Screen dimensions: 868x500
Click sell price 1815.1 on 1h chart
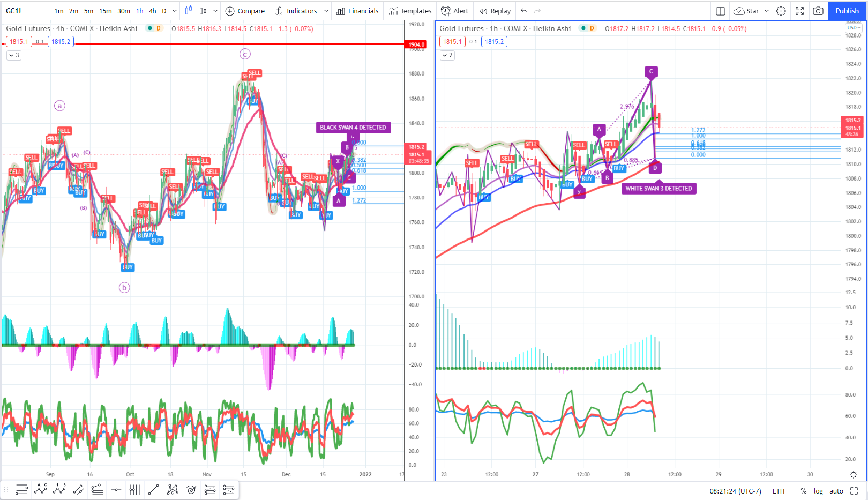click(452, 42)
